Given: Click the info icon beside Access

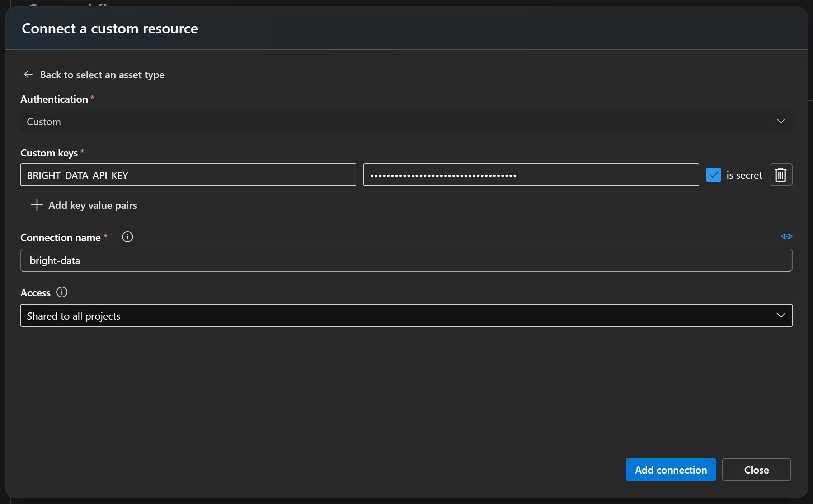Looking at the screenshot, I should (62, 292).
